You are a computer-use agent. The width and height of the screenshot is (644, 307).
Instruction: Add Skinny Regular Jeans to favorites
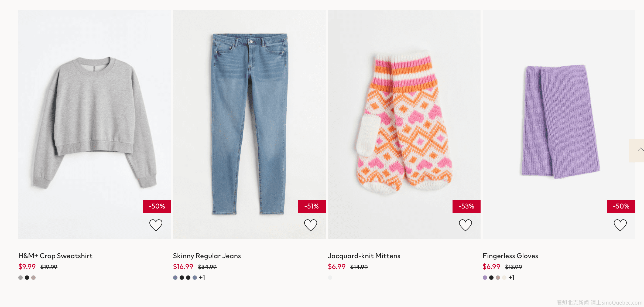click(311, 225)
